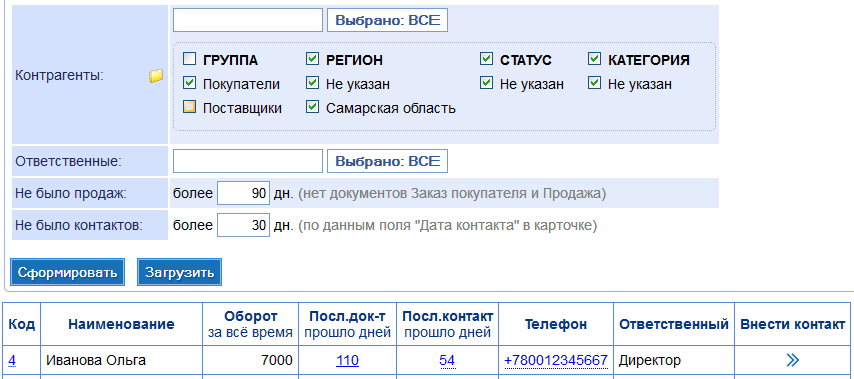Toggle the КАТЕГОРИЯ header checkbox
Screen dimensions: 854x379
(x=594, y=59)
